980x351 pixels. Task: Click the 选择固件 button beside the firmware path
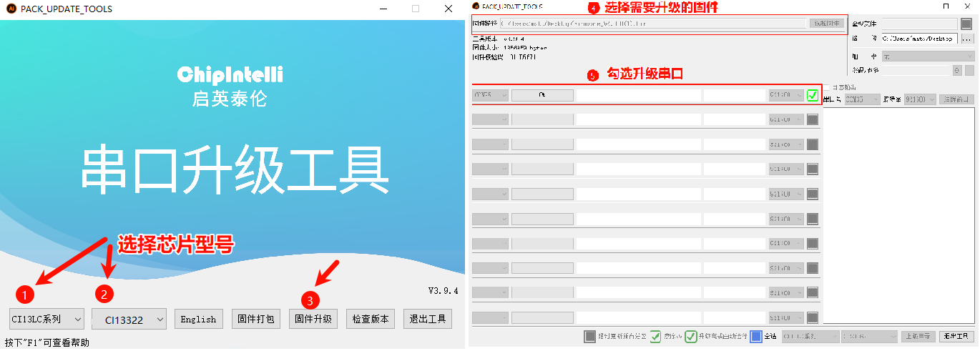pyautogui.click(x=826, y=24)
